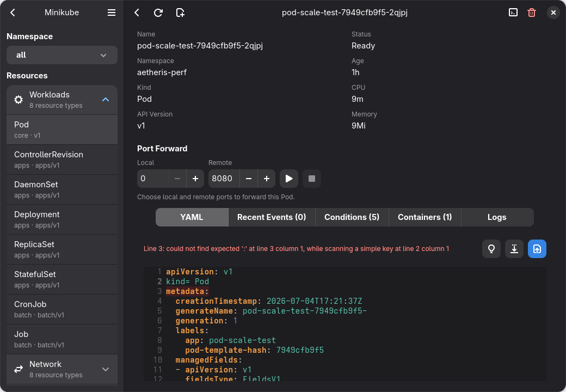Increase the Local port value

[x=195, y=179]
